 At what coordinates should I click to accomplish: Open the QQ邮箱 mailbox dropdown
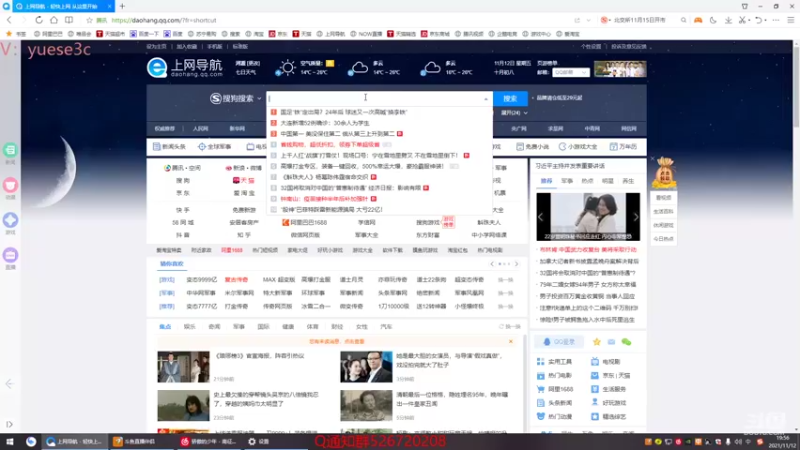pyautogui.click(x=570, y=72)
